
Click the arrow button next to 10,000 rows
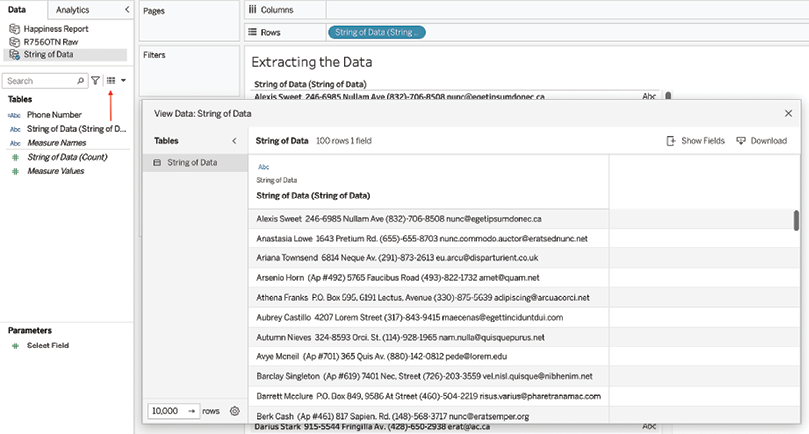191,411
